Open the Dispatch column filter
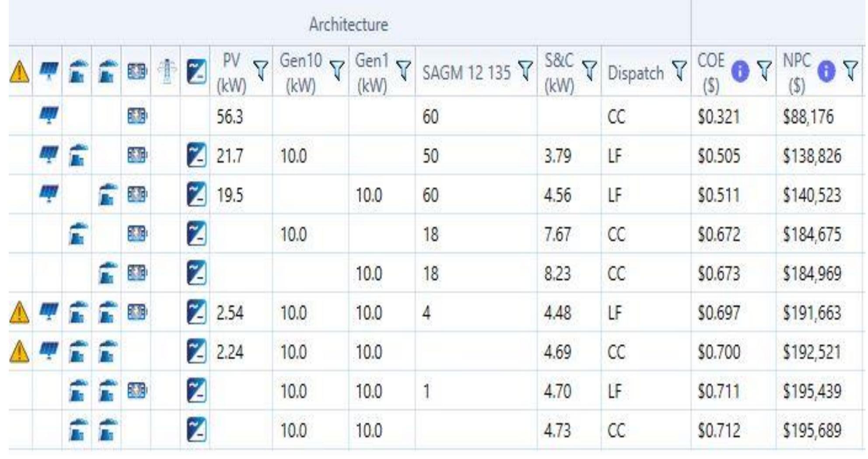Image resolution: width=868 pixels, height=459 pixels. click(x=679, y=70)
